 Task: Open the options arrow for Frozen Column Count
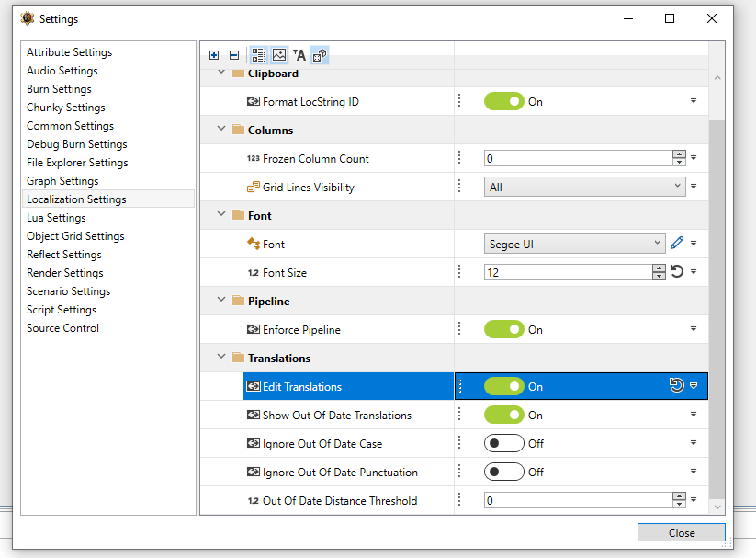(694, 158)
